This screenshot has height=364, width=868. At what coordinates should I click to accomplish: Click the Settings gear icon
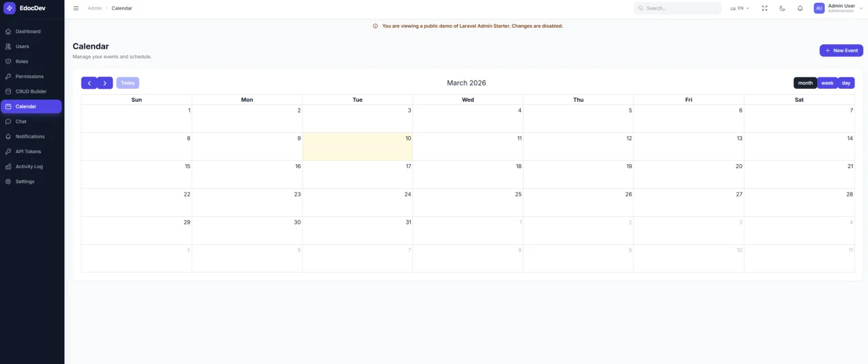click(8, 182)
